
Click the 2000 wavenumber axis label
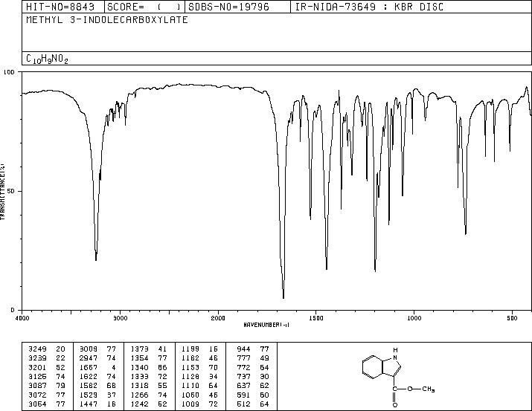(x=218, y=318)
